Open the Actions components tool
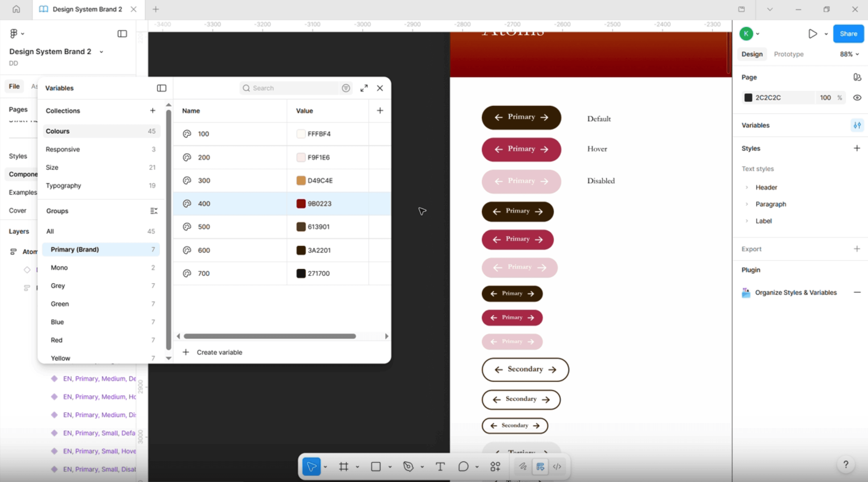This screenshot has width=868, height=482. [495, 466]
